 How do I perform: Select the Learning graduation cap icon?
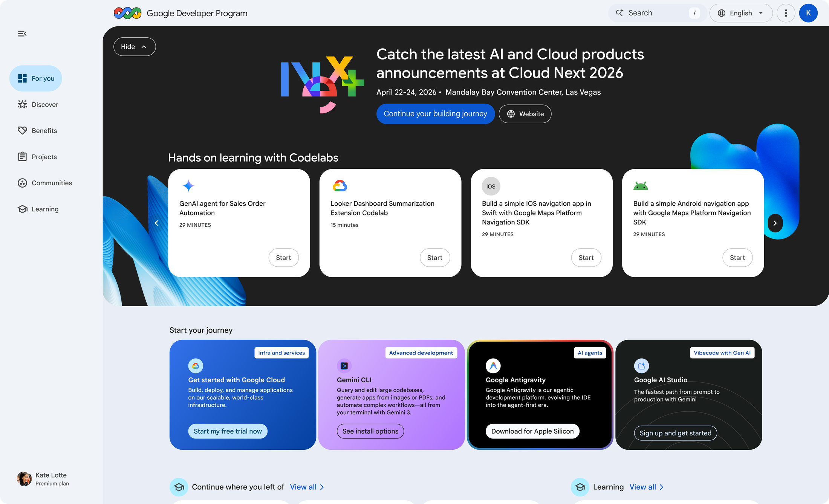point(23,209)
